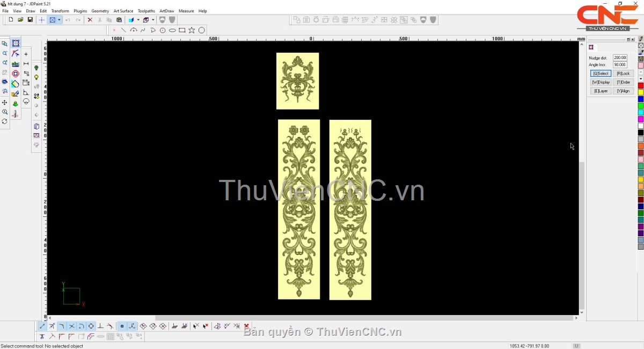Click the red X icon in bottom toolbar

point(246,326)
